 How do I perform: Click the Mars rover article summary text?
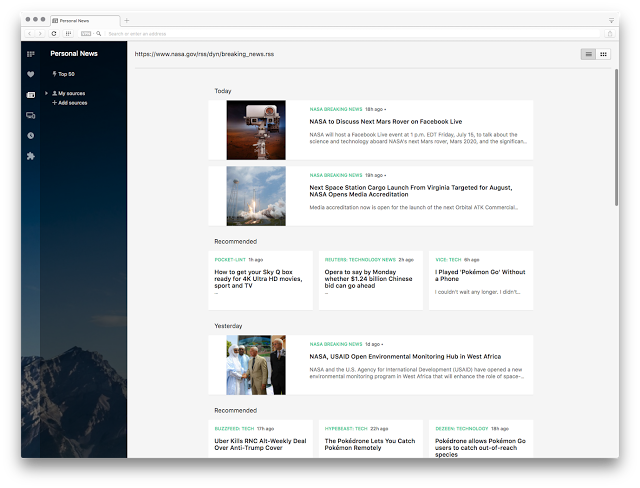[x=418, y=138]
